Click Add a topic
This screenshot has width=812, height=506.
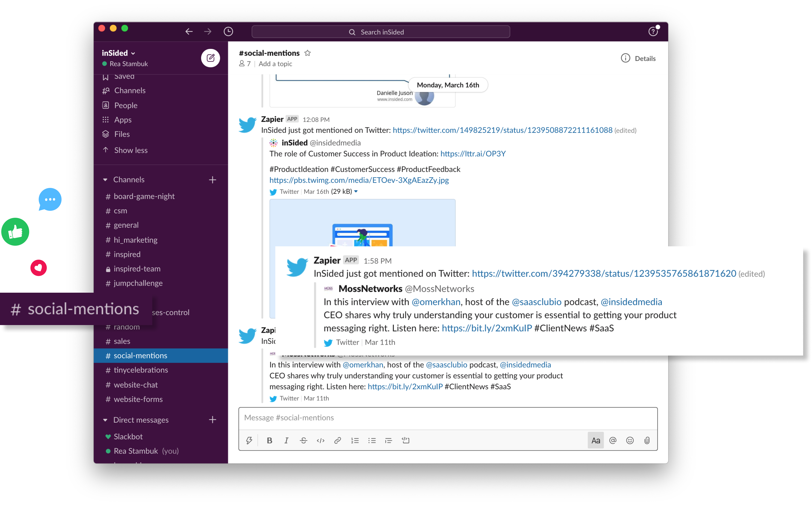click(x=275, y=63)
